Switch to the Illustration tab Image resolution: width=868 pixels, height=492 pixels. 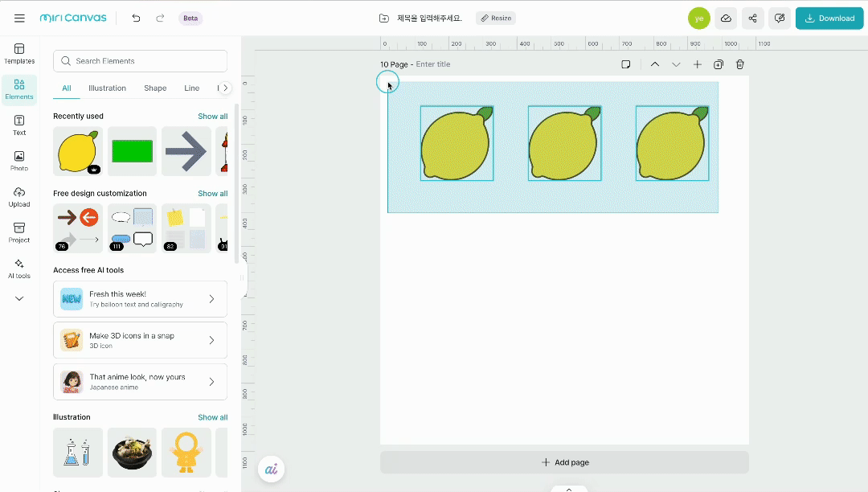pos(108,88)
